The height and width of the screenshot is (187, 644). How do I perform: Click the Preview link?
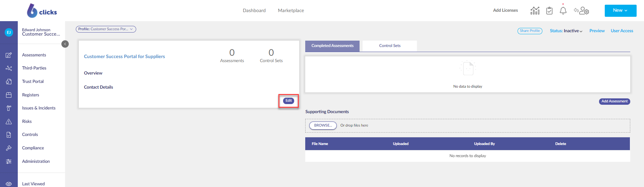[x=597, y=31]
